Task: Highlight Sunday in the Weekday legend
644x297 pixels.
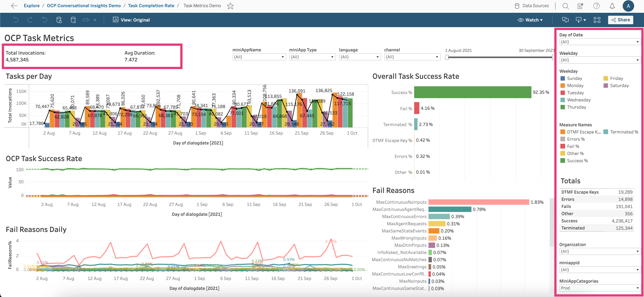Action: [574, 78]
